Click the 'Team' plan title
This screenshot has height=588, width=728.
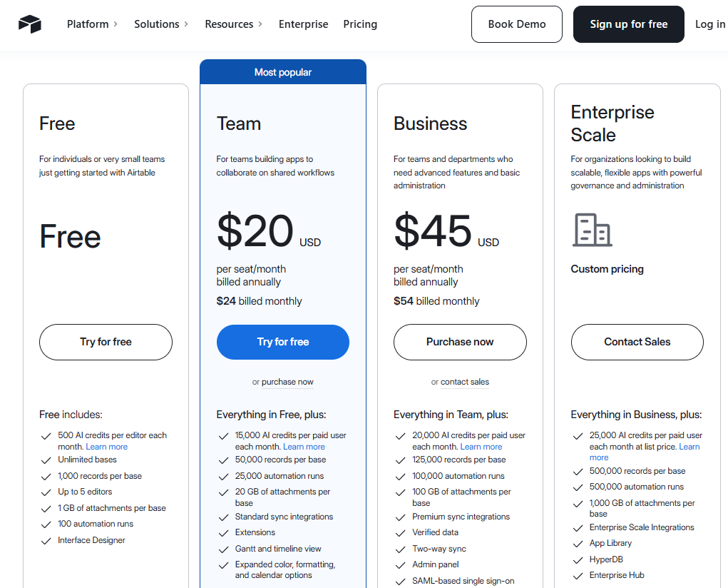point(239,123)
